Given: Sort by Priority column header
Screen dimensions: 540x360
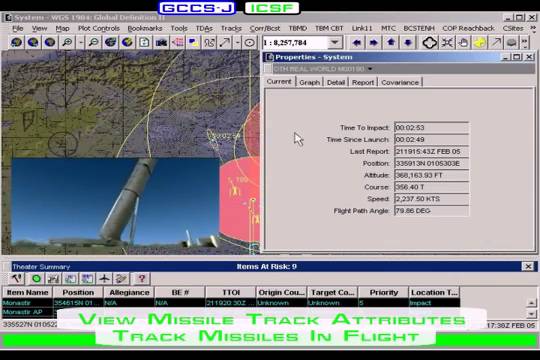Looking at the screenshot, I should [x=384, y=292].
